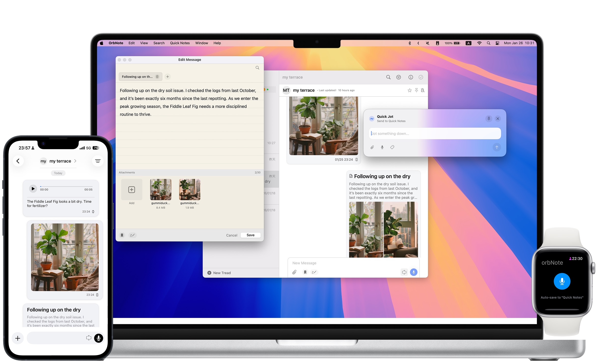The image size is (597, 364).
Task: Click Cancel in Edit Message
Action: coord(231,235)
